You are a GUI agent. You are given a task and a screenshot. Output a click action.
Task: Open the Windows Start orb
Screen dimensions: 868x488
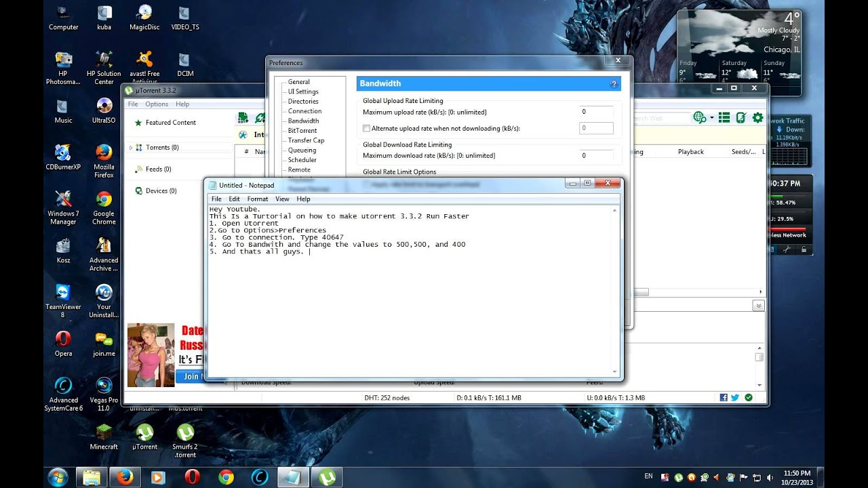coord(58,477)
